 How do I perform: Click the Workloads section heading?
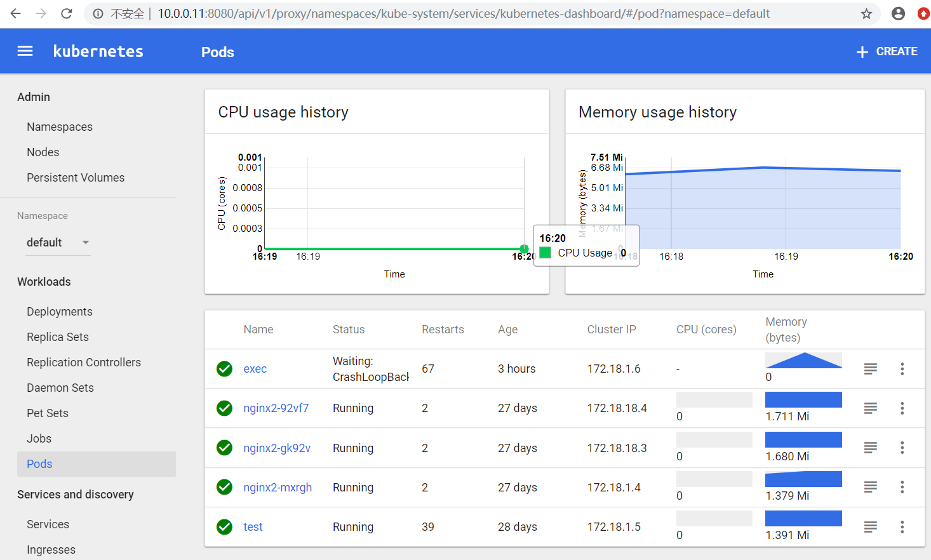pyautogui.click(x=44, y=282)
